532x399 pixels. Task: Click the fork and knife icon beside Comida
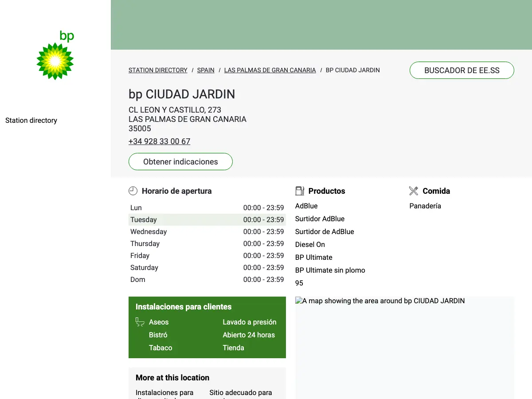[414, 191]
